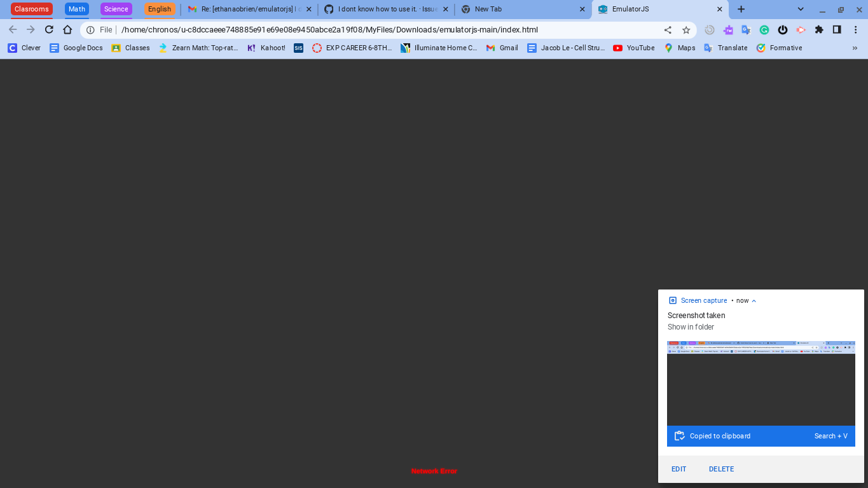
Task: Open the Grammarly extension
Action: [764, 29]
